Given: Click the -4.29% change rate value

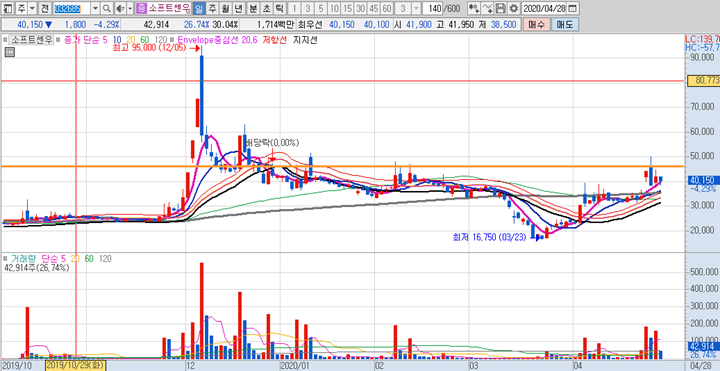Looking at the screenshot, I should (x=107, y=24).
